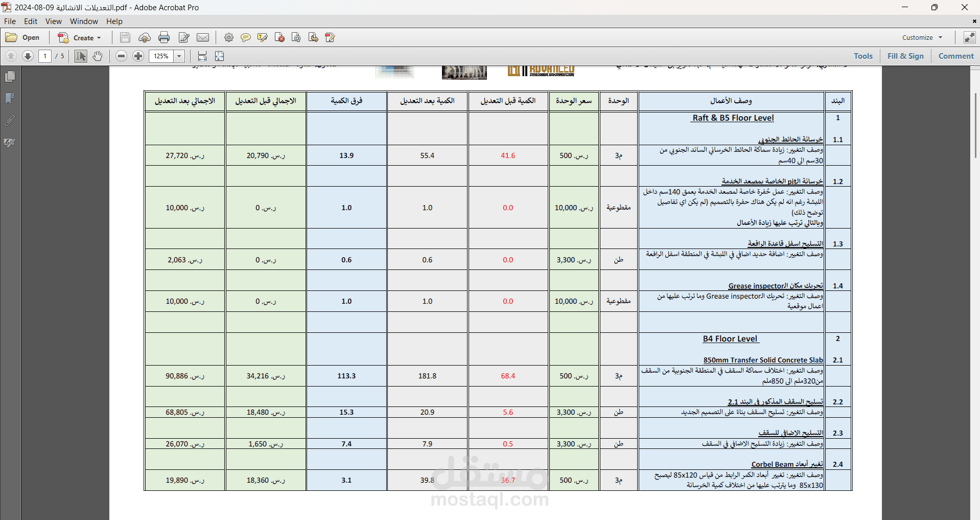The height and width of the screenshot is (520, 980).
Task: Toggle read mode expand icon
Action: 969,37
